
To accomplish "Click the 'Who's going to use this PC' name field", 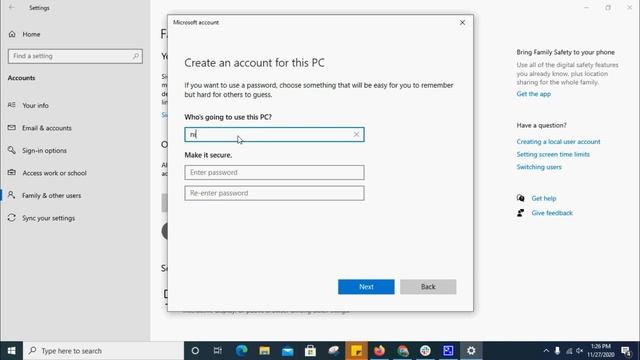I will [x=274, y=134].
